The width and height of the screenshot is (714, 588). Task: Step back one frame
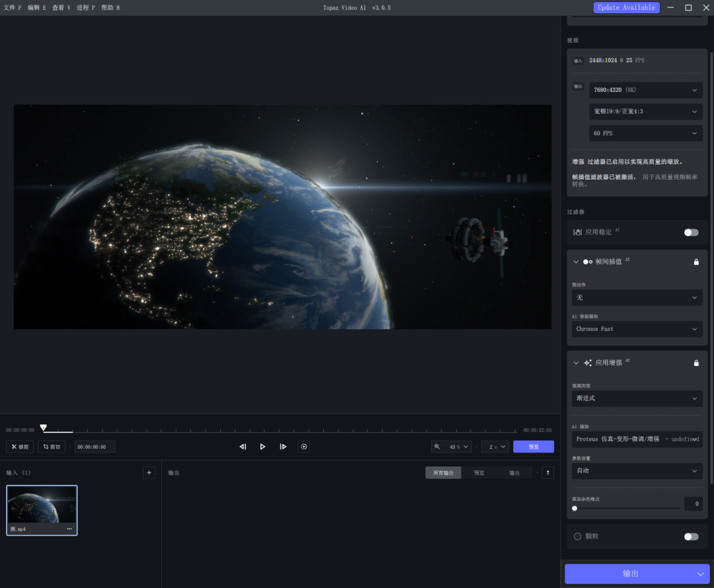click(x=243, y=447)
